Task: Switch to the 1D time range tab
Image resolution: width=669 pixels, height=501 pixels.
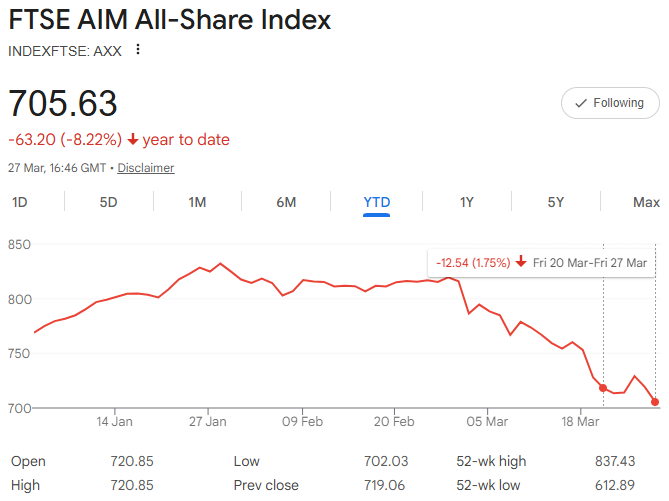Action: click(x=20, y=202)
